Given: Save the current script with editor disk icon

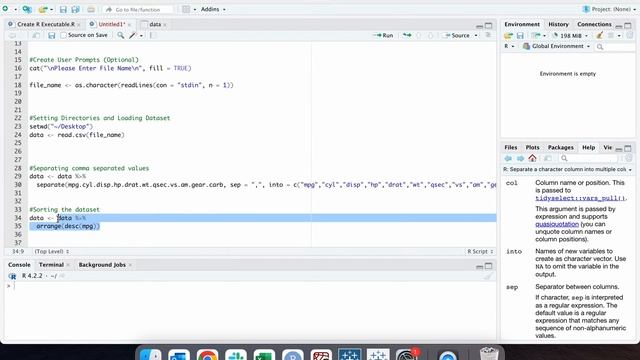Looking at the screenshot, I should tap(51, 36).
